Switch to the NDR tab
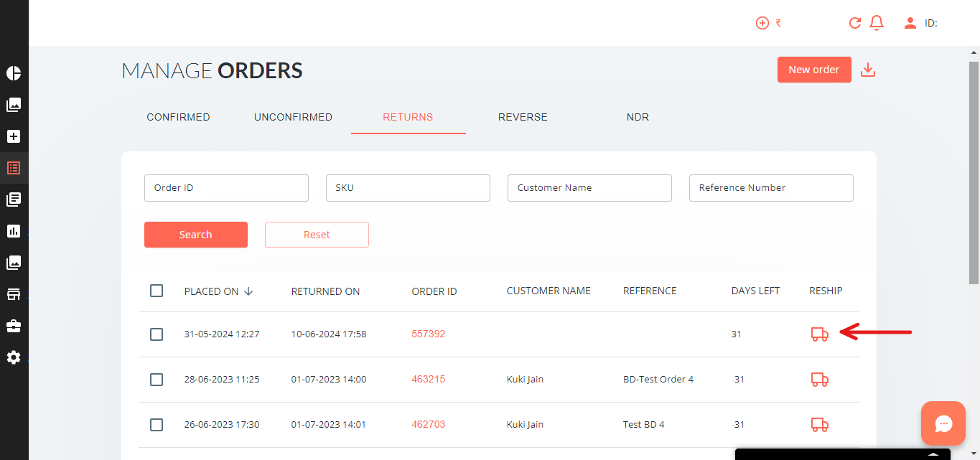 tap(638, 117)
